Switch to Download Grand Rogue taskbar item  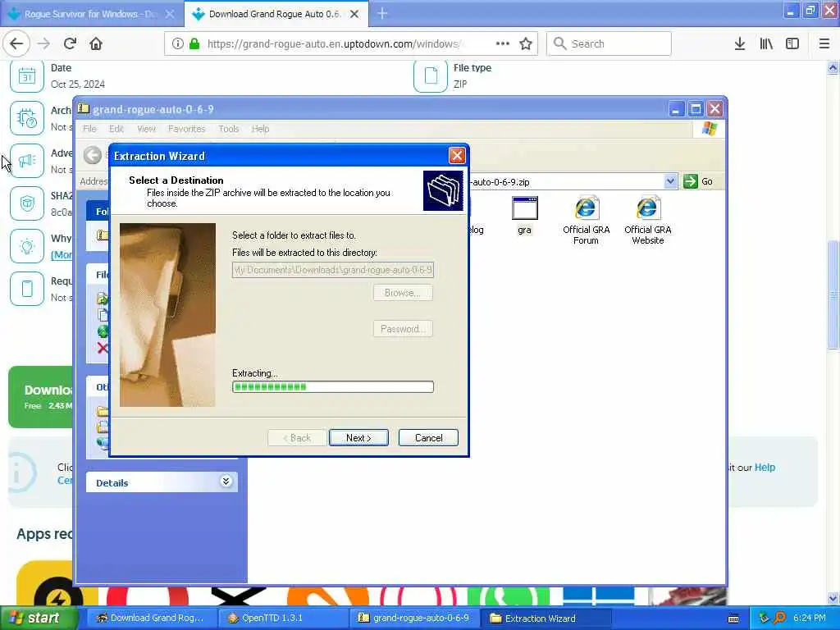[x=151, y=618]
